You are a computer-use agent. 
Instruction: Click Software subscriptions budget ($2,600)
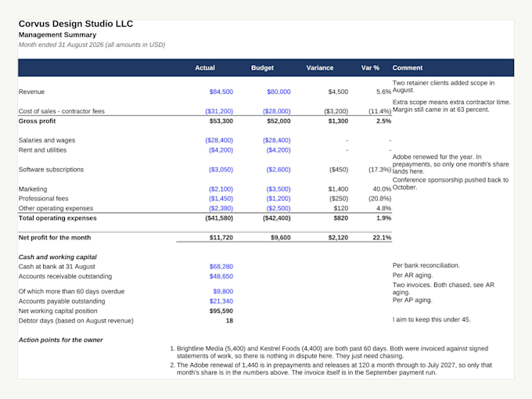click(279, 170)
